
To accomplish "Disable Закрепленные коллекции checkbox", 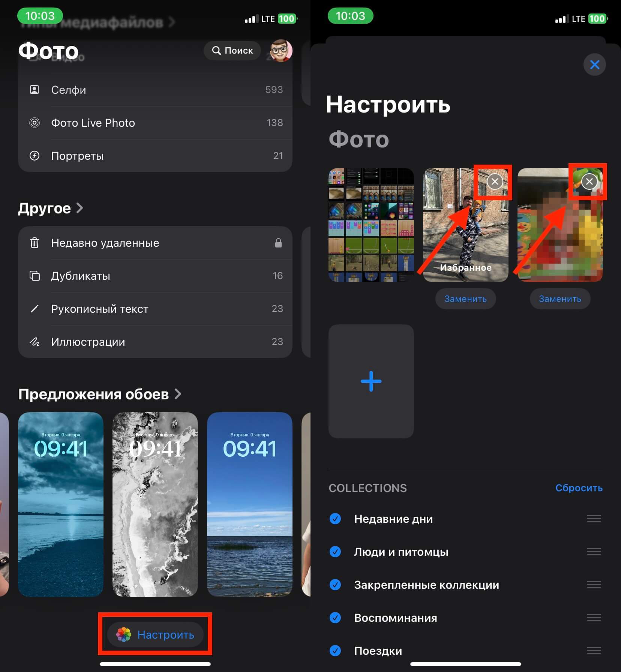I will [x=335, y=585].
